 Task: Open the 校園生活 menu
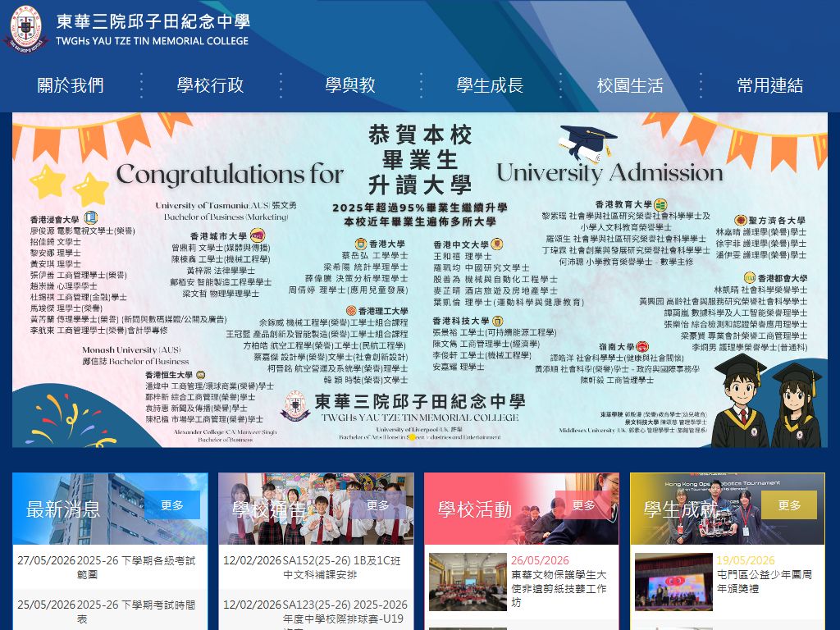click(630, 85)
